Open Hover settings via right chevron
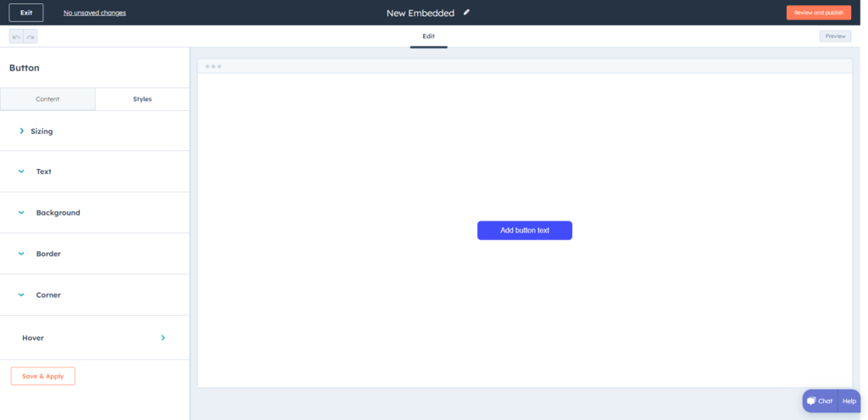The width and height of the screenshot is (868, 420). click(163, 338)
